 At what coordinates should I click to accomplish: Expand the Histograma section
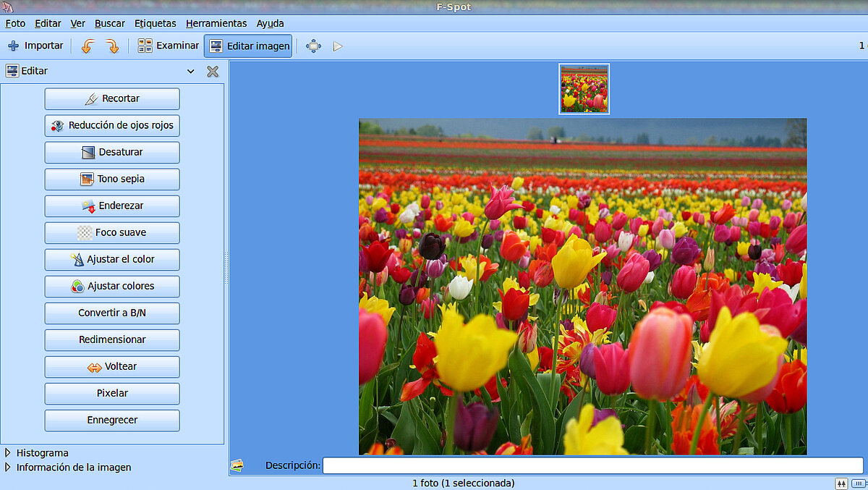(8, 453)
